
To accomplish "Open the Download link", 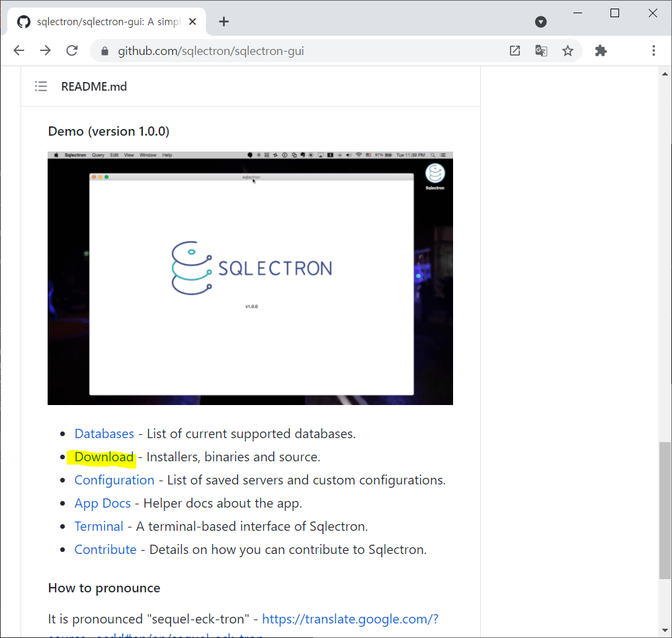I will pyautogui.click(x=104, y=457).
